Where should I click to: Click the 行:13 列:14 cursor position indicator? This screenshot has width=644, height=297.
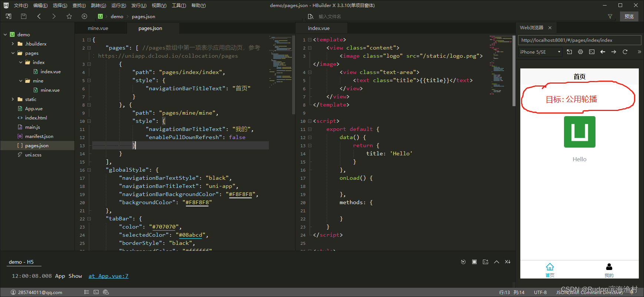click(x=512, y=292)
